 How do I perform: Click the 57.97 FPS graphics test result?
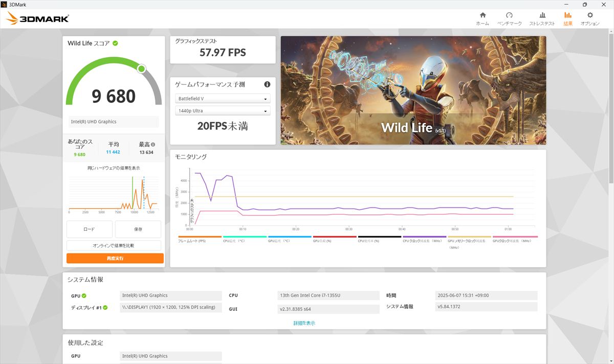(x=223, y=52)
